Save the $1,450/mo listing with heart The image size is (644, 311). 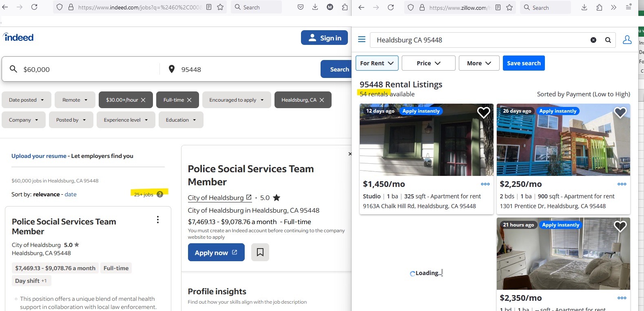click(x=484, y=112)
